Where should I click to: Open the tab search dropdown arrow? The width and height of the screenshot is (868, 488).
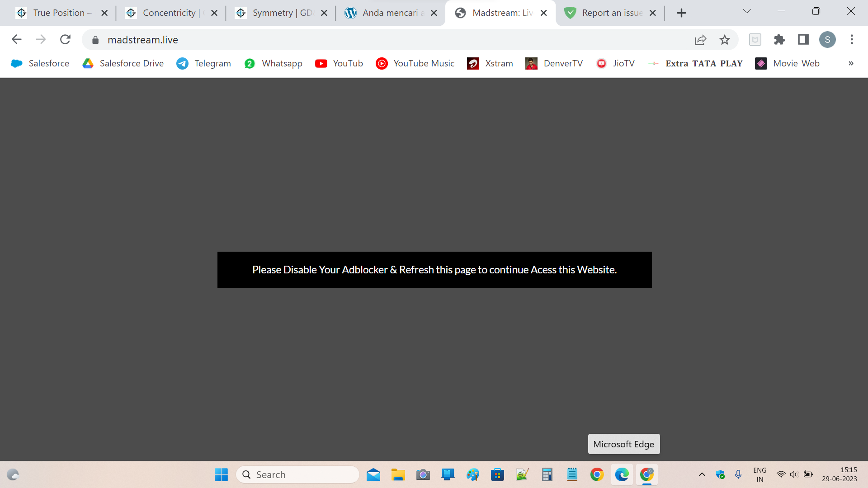[747, 11]
